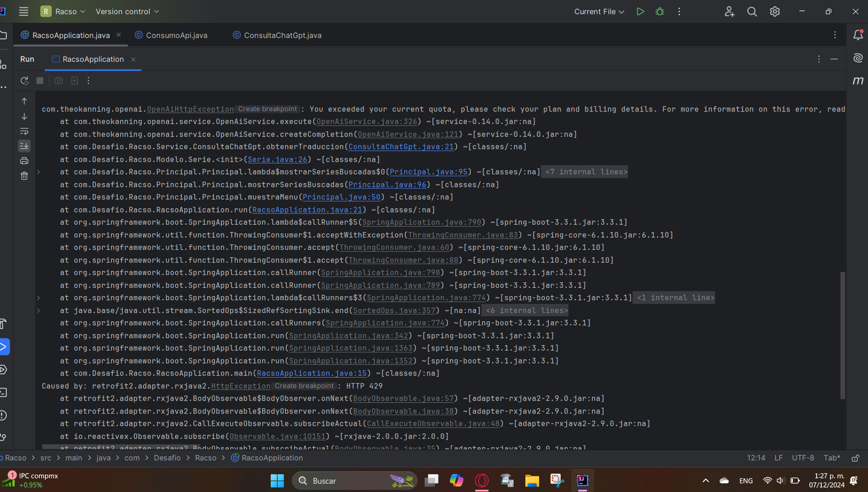Expand the 7 internal lines fold
Viewport: 868px width, 492px height.
click(584, 172)
